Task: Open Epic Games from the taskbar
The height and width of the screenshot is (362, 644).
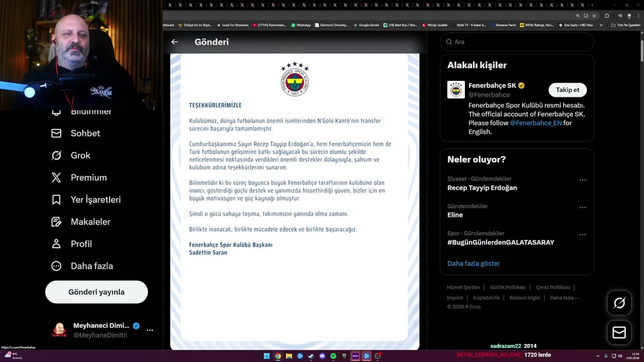Action: point(344,356)
